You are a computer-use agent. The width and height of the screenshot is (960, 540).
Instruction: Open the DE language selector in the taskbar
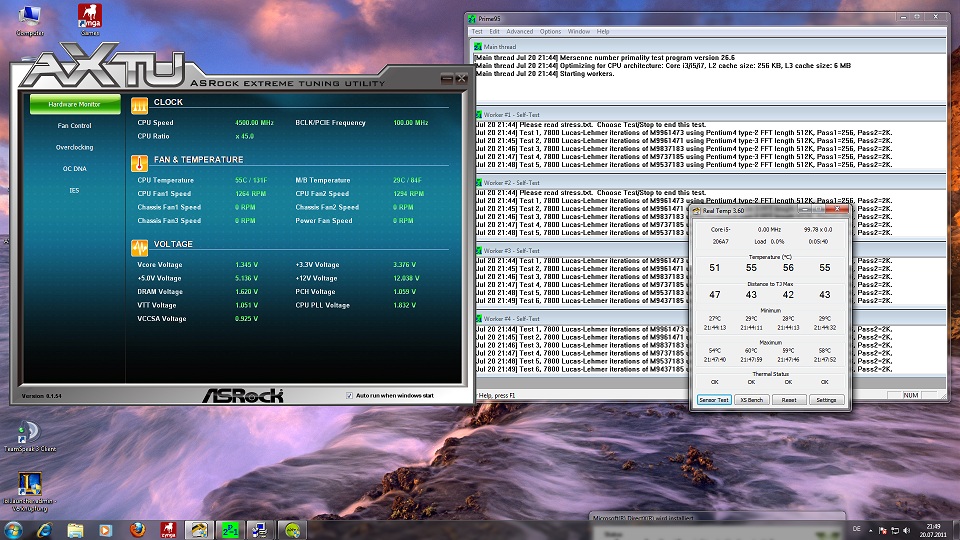coord(856,529)
